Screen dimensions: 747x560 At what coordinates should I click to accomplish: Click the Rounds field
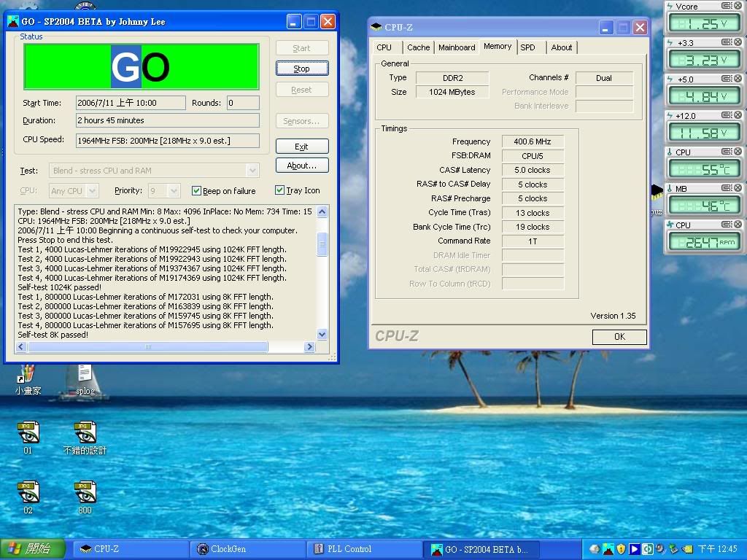pyautogui.click(x=243, y=103)
